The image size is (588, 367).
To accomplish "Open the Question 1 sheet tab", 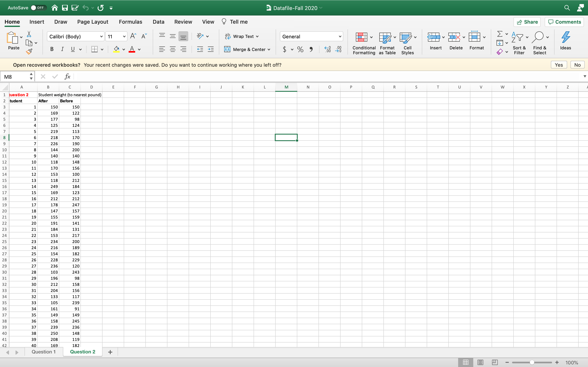I will [x=44, y=352].
